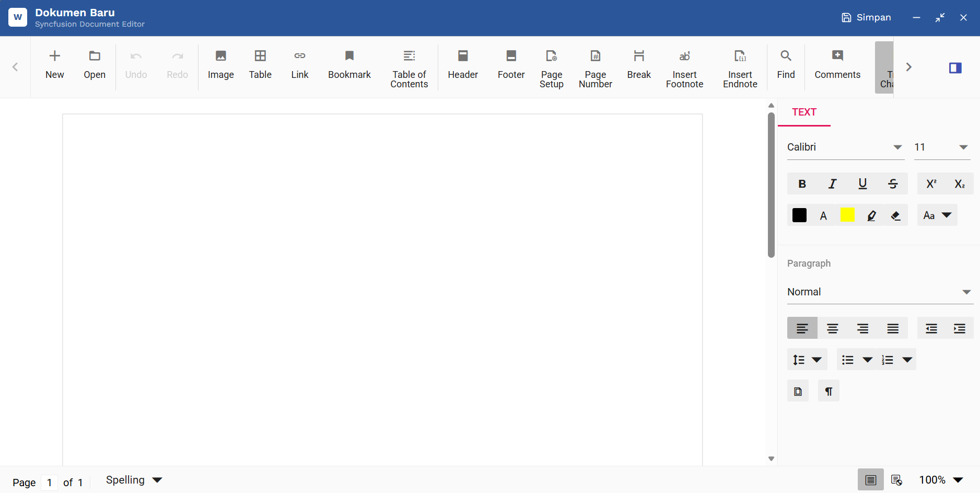The image size is (980, 493).
Task: Insert a Bookmark
Action: 349,66
